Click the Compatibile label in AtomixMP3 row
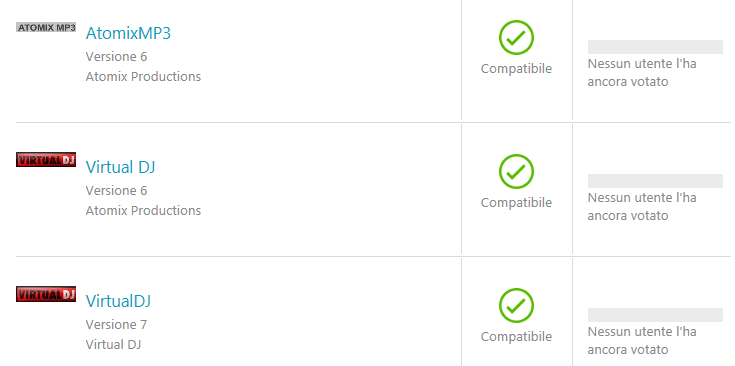 516,68
